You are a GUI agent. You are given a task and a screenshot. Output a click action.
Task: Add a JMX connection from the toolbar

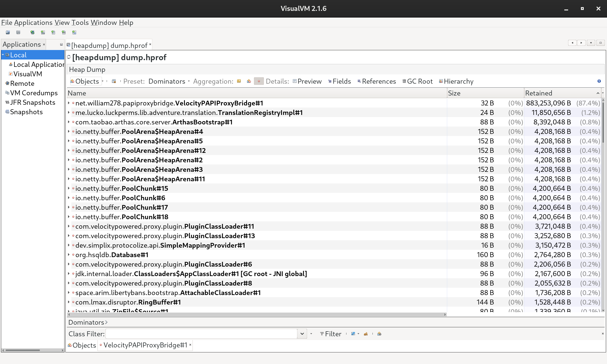43,32
